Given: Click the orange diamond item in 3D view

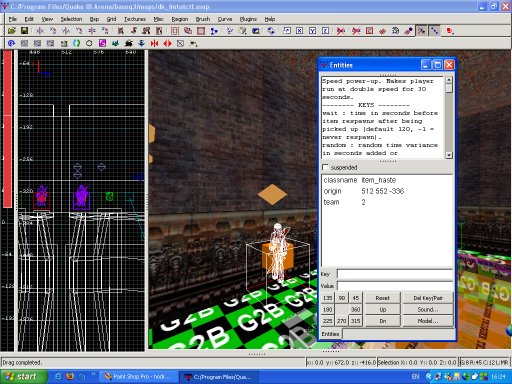Looking at the screenshot, I should [272, 194].
